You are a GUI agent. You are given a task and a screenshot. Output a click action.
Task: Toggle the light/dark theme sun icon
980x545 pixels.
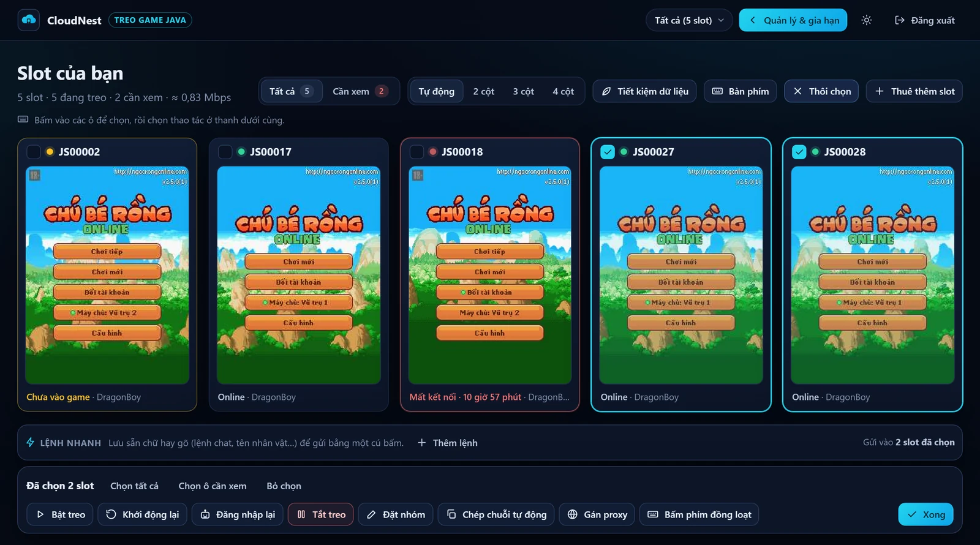click(x=867, y=20)
